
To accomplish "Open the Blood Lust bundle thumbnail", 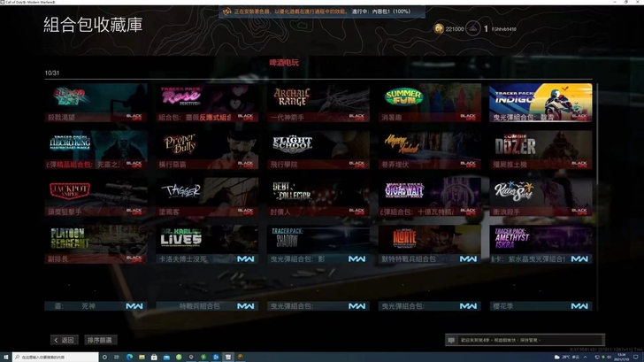I will [x=96, y=103].
